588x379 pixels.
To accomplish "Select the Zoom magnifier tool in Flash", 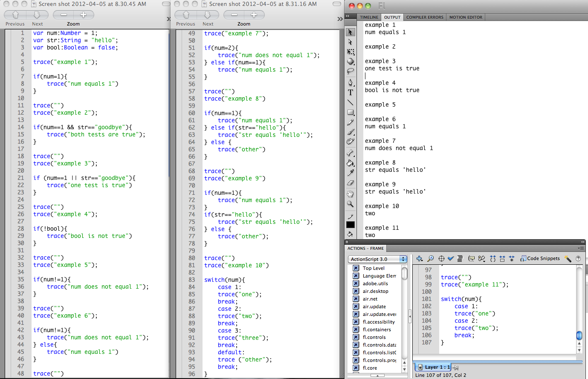I will pos(350,204).
